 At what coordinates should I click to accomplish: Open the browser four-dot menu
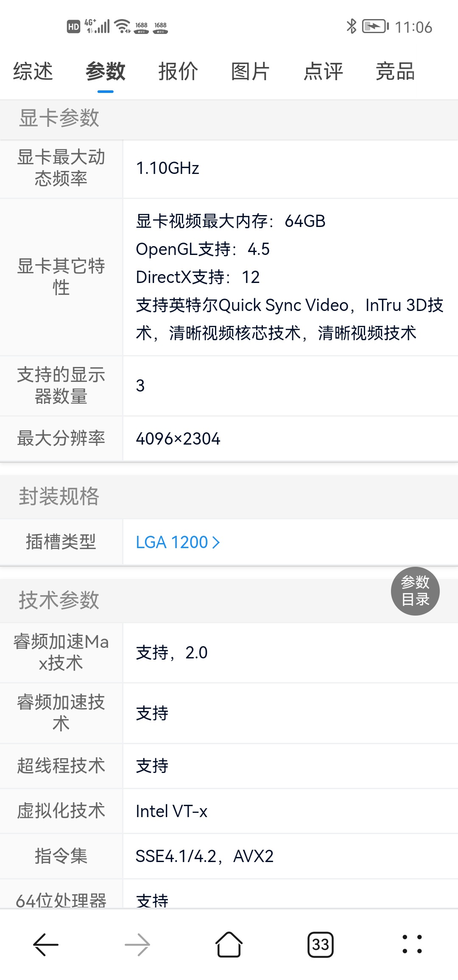412,944
